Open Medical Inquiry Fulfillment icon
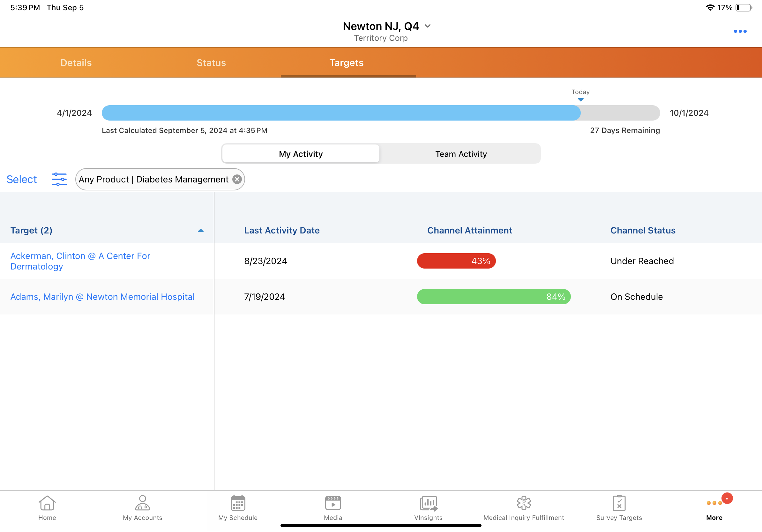 click(523, 503)
